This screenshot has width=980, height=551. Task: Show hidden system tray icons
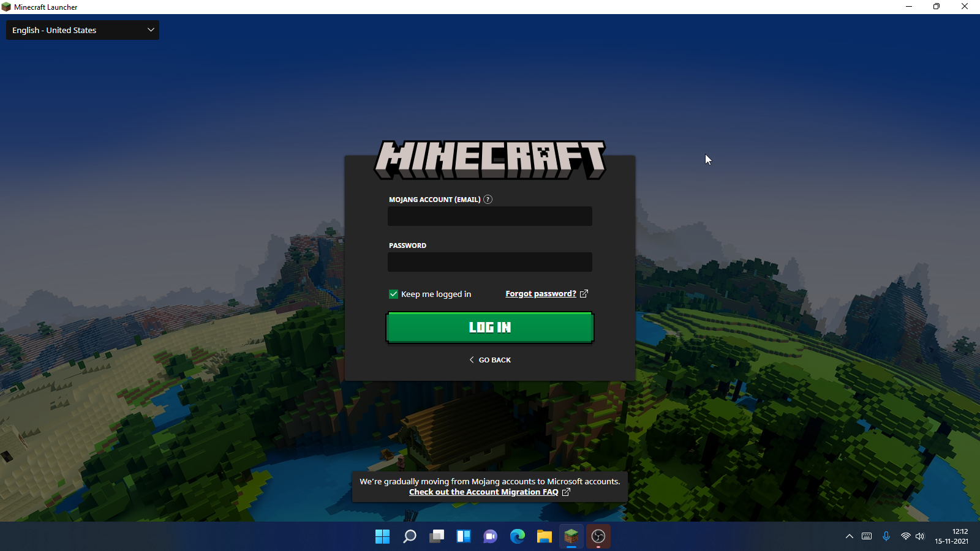850,536
